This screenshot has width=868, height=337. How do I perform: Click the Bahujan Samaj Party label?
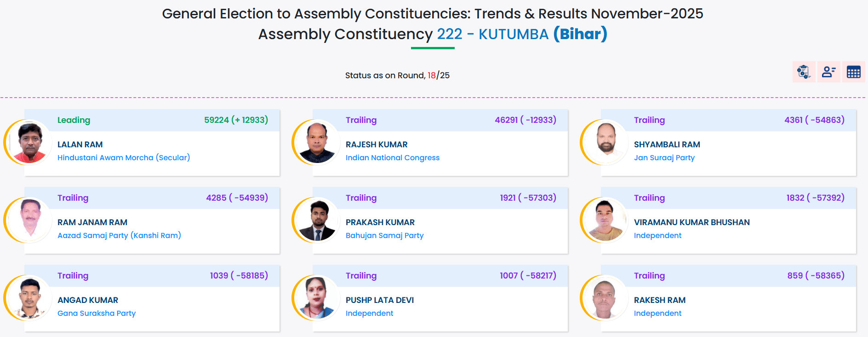[x=384, y=235]
